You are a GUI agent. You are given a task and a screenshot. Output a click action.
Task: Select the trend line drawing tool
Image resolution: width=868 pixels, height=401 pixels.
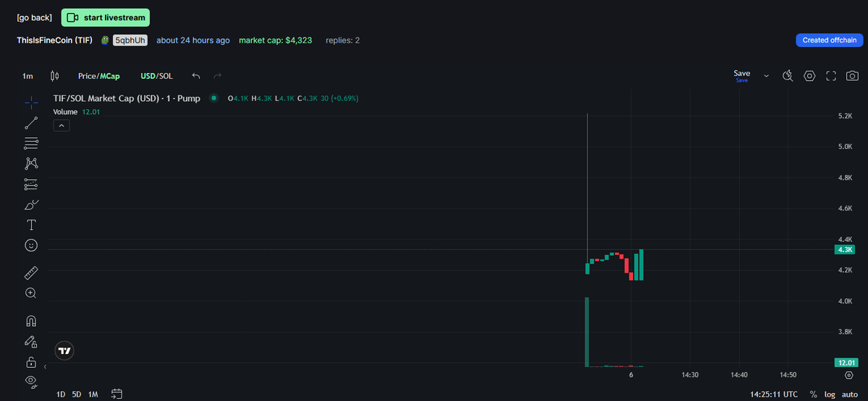coord(31,122)
